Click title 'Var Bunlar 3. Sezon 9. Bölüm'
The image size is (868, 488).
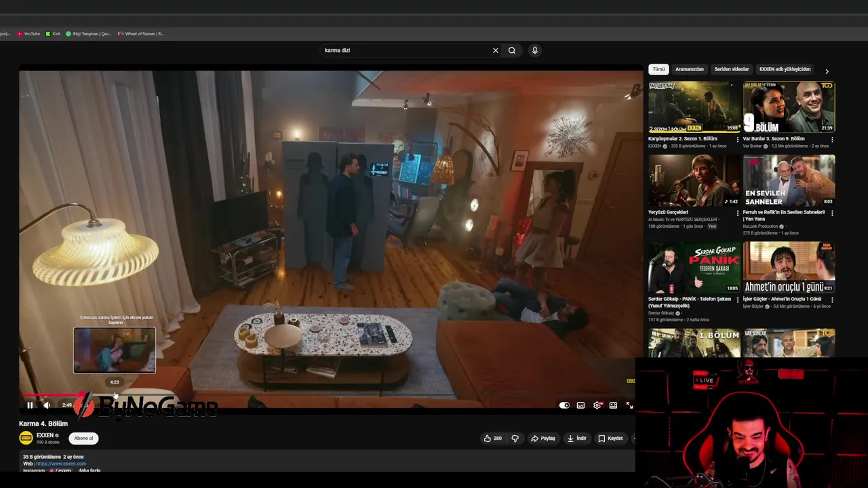774,139
